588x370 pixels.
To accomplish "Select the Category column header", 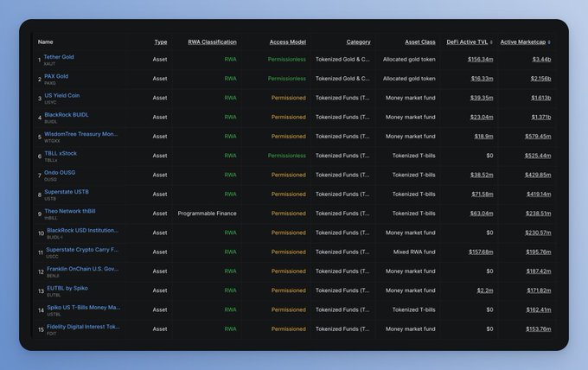I will point(358,41).
